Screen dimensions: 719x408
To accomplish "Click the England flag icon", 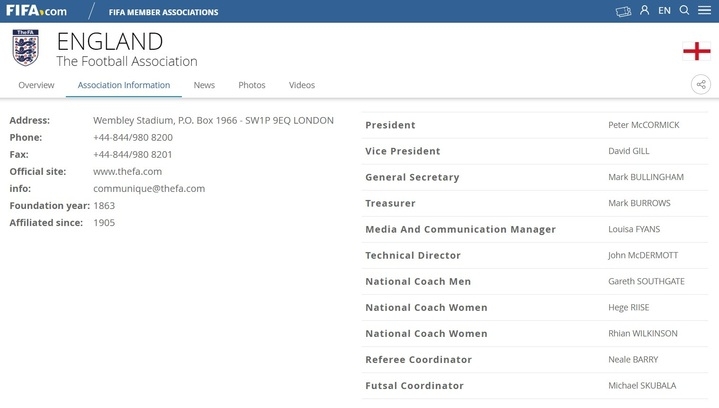I will (697, 51).
